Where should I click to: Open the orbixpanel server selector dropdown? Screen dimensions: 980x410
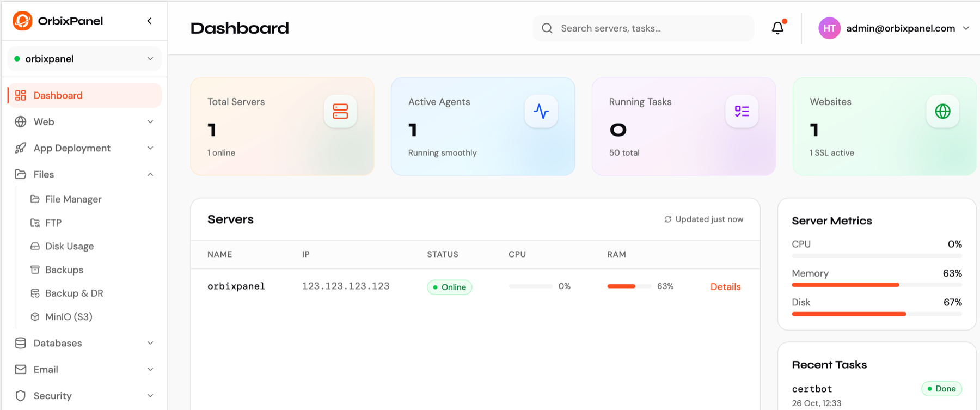coord(85,59)
